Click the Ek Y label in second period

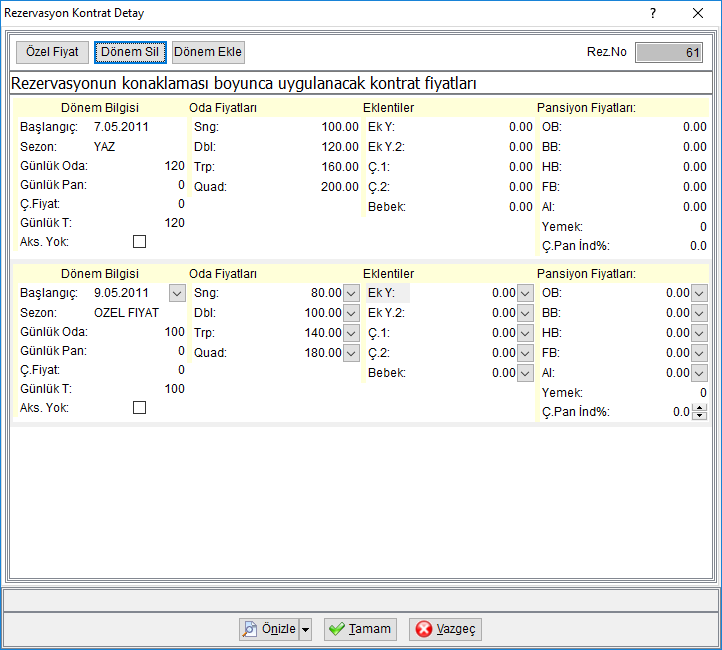tap(381, 293)
